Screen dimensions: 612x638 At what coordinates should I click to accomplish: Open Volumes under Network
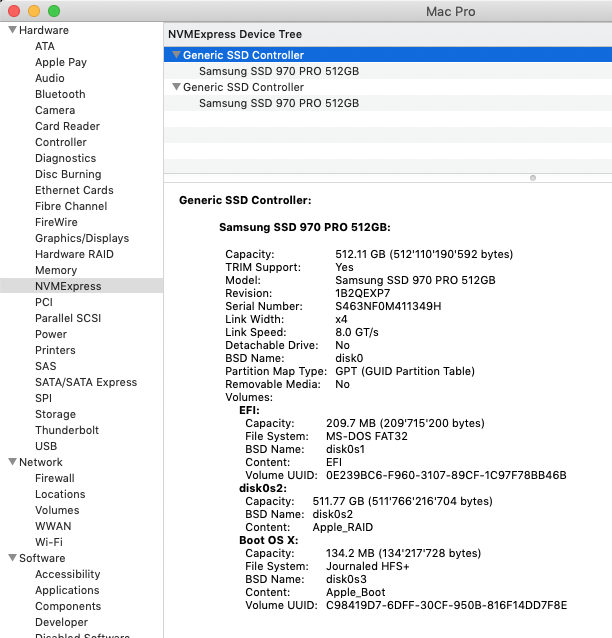pyautogui.click(x=57, y=510)
